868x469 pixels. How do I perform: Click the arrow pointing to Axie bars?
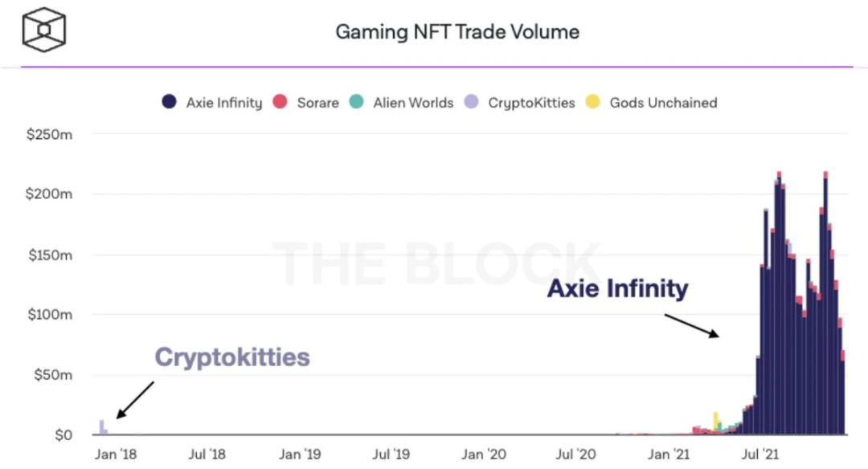(x=691, y=325)
